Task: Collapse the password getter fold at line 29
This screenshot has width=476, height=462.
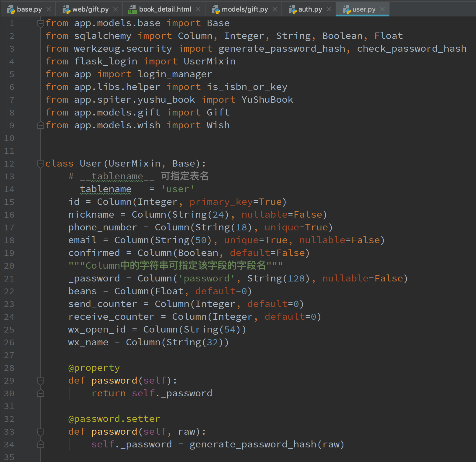Action: tap(40, 381)
